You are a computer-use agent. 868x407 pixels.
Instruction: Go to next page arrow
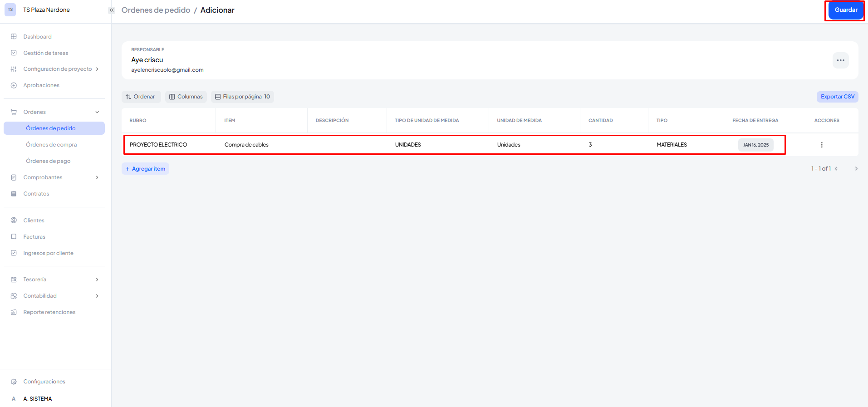pos(856,168)
